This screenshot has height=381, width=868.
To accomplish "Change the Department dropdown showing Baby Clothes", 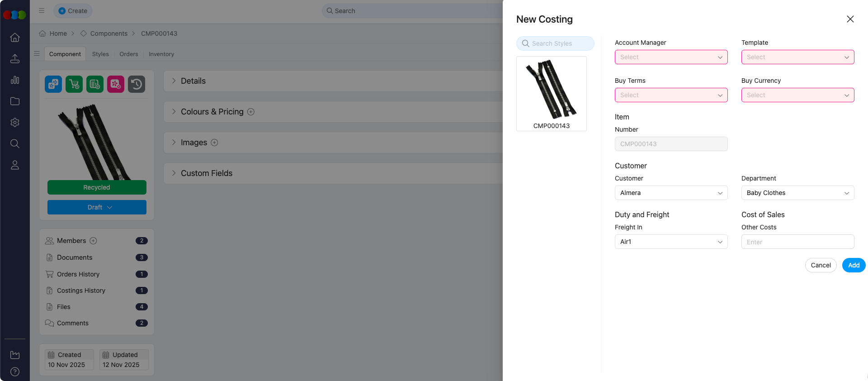I will (798, 193).
